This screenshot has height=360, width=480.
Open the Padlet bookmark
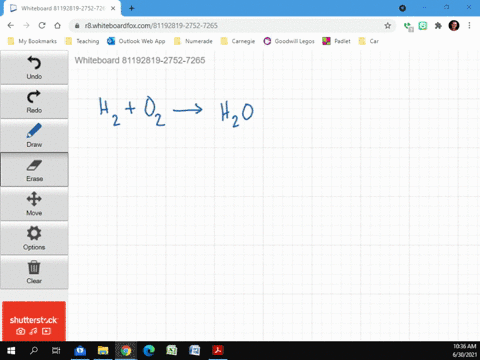pos(336,41)
